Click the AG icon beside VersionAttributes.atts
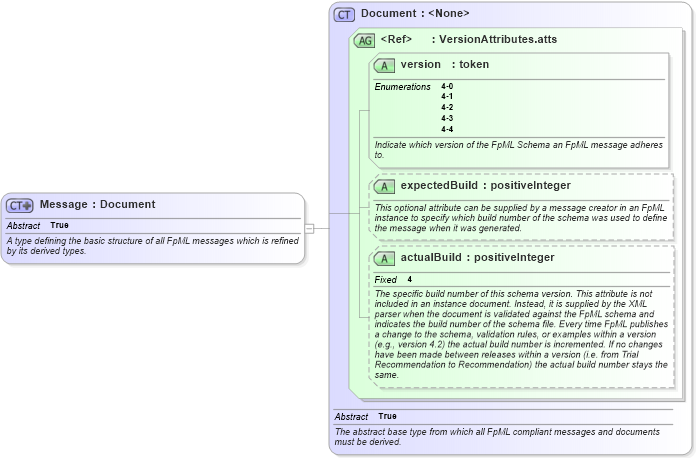The height and width of the screenshot is (458, 696). 364,40
